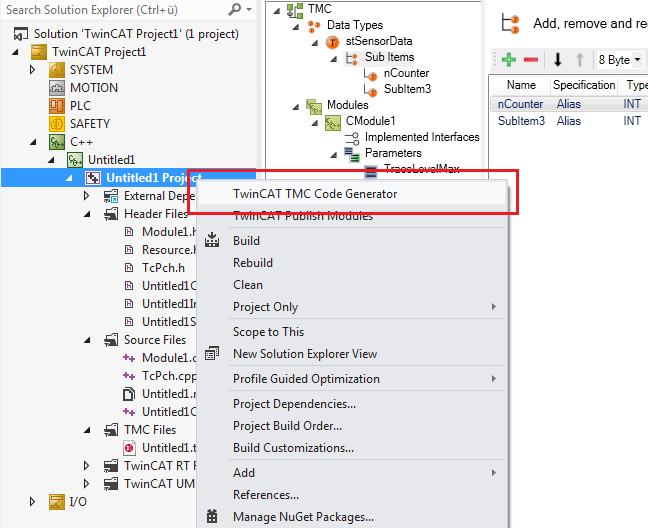This screenshot has width=648, height=528.
Task: Expand External Dependencies folder
Action: tap(86, 195)
